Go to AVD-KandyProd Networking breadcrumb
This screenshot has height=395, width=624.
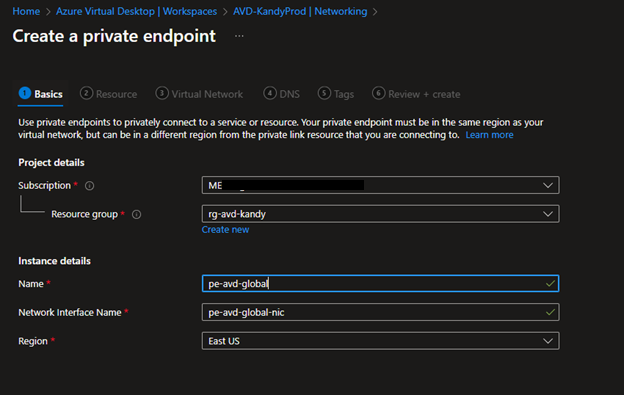(300, 11)
